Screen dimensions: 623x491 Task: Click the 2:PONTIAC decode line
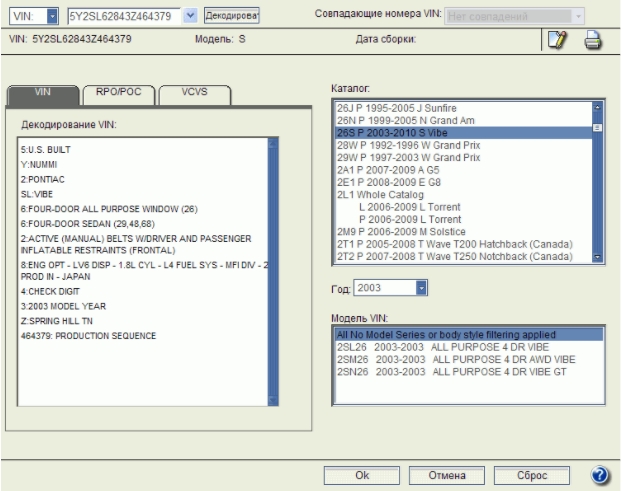click(43, 180)
